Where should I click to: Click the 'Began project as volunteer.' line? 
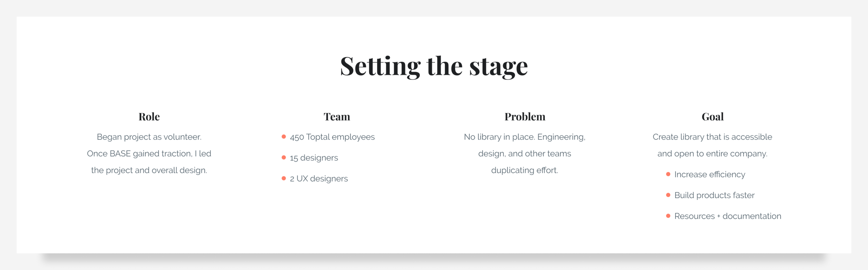[x=149, y=137]
